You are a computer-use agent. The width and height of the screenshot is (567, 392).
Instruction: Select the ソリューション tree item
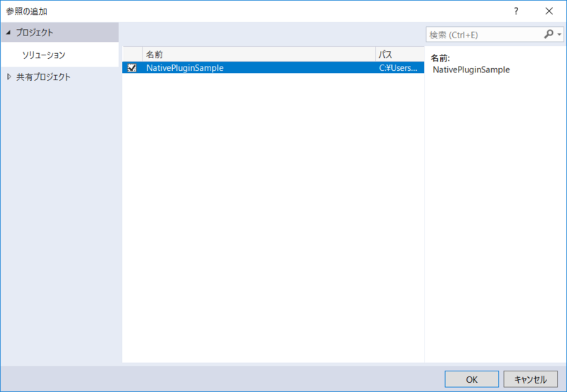click(43, 55)
